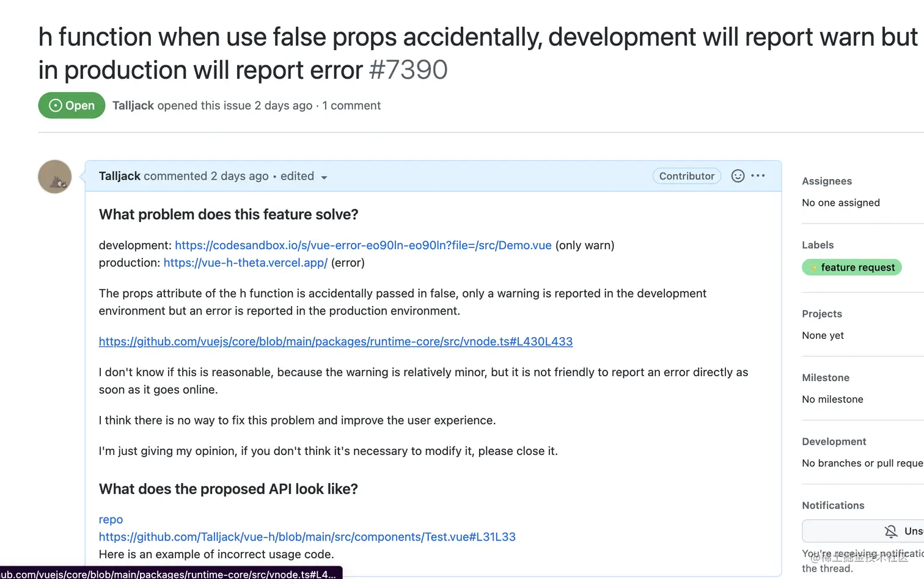
Task: Click the repo link
Action: tap(111, 520)
